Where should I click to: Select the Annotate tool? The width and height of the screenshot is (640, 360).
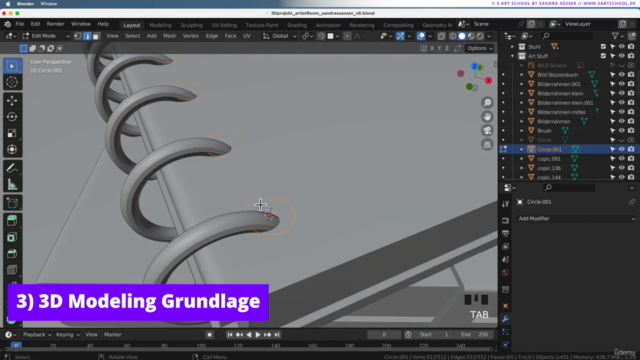[12, 168]
